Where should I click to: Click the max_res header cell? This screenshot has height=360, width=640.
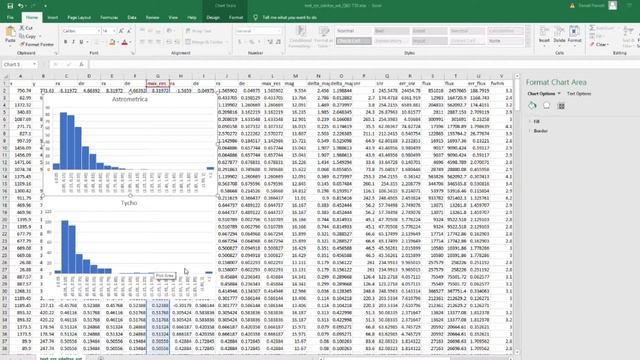point(157,83)
